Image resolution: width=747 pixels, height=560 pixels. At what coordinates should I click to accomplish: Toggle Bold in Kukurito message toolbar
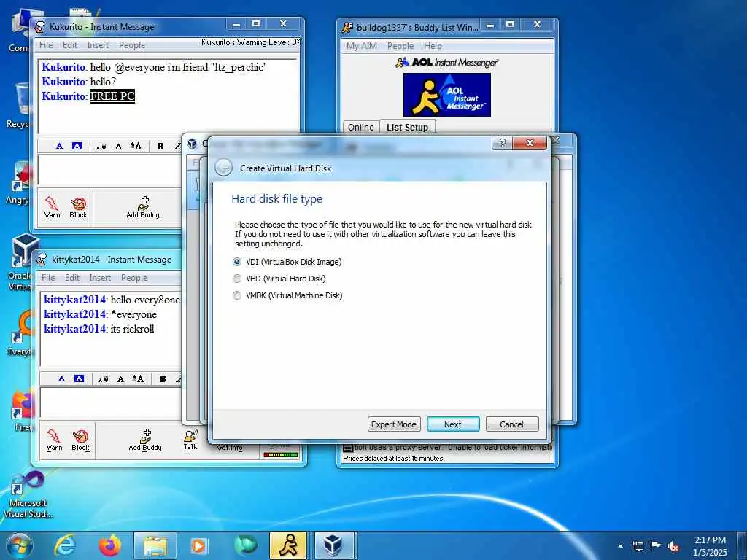[x=160, y=147]
